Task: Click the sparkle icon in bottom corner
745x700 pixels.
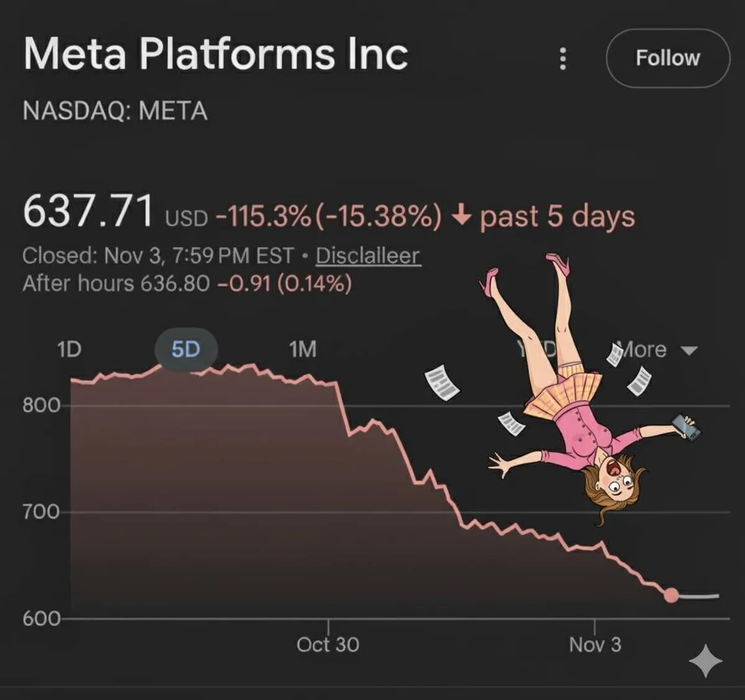Action: point(705,660)
